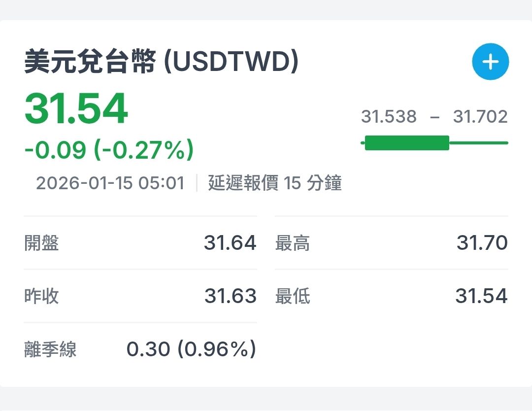Click the 美元兌台幣 (USDTWD) title
Viewport: 532px width, 411px height.
click(162, 63)
